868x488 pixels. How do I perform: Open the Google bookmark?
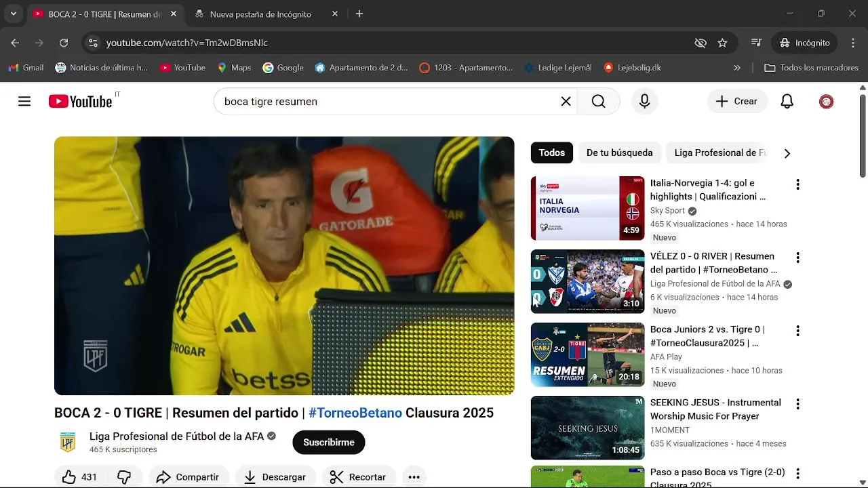(283, 68)
